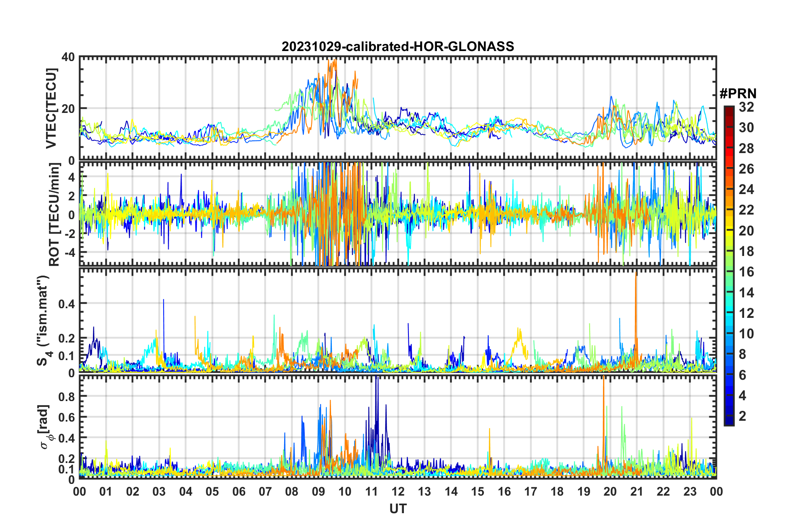Click the 12 hour tick on x-axis
This screenshot has width=796, height=532.
tap(398, 491)
